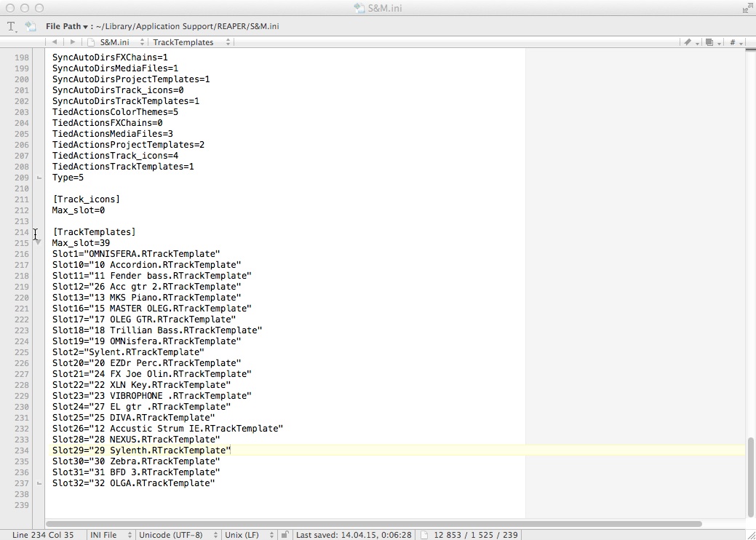Click the Slot16 MASTER OLEG line
Viewport: 756px width, 540px height.
click(152, 309)
